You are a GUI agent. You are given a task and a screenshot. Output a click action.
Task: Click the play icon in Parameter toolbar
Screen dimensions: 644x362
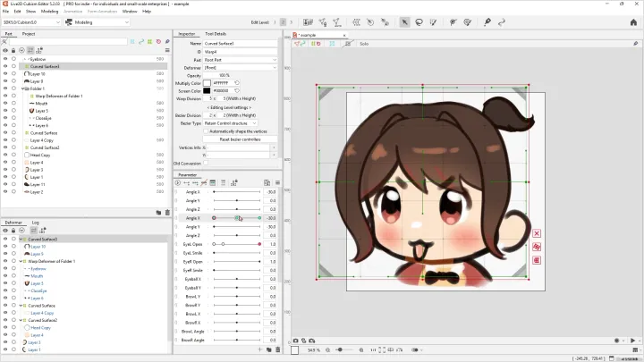tap(177, 182)
